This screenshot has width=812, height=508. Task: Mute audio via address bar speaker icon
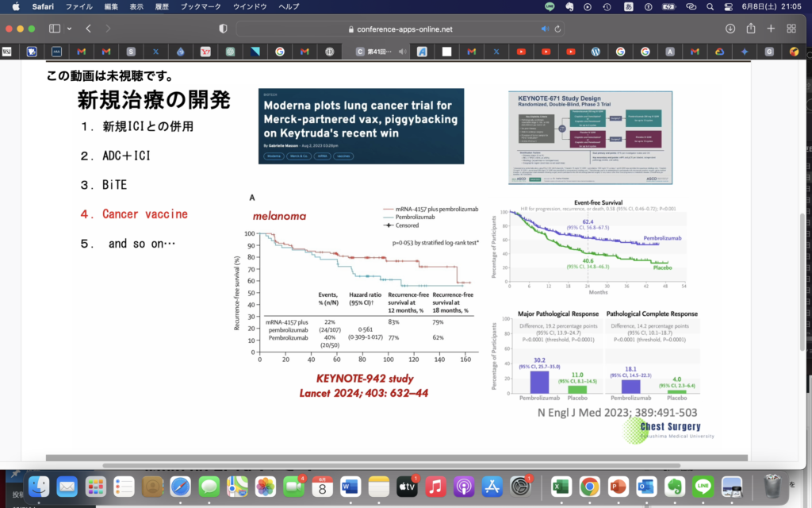tap(545, 29)
